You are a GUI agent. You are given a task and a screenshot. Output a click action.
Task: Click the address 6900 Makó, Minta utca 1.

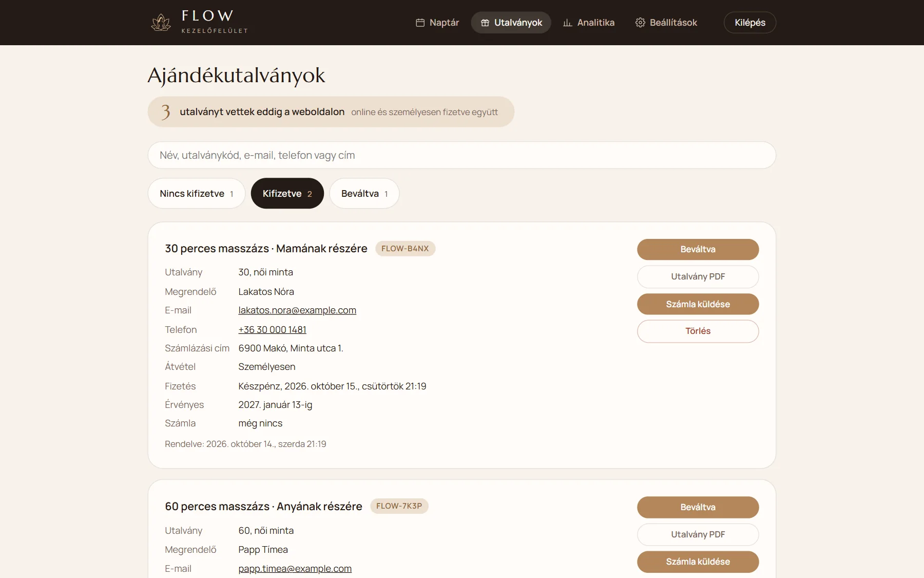291,348
